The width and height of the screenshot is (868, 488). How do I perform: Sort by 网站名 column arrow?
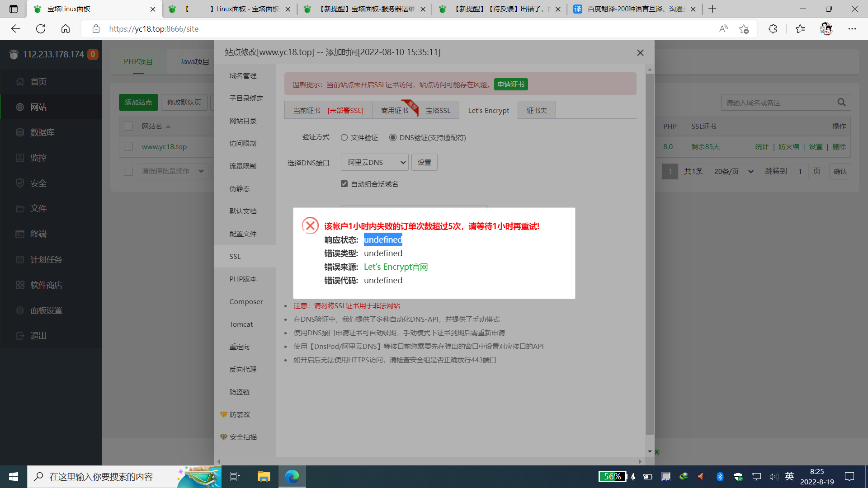(168, 127)
